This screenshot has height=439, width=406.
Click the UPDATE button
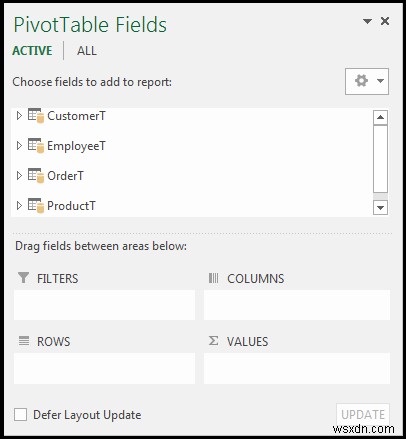coord(363,414)
